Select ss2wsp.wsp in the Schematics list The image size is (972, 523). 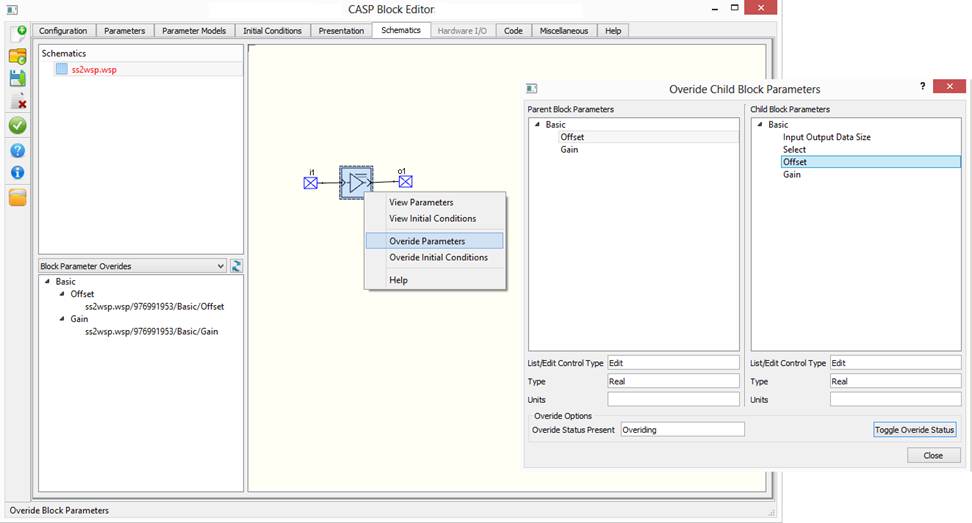[93, 69]
